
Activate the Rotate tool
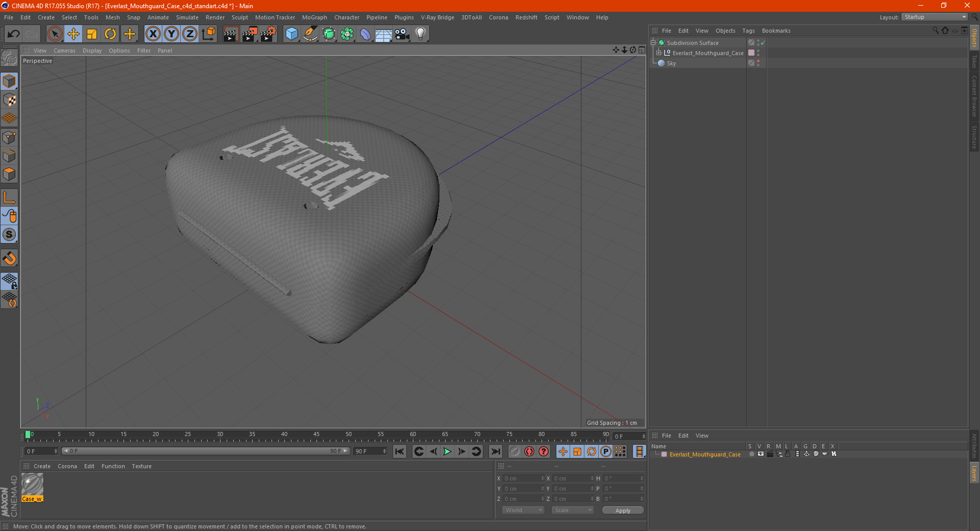pos(110,34)
